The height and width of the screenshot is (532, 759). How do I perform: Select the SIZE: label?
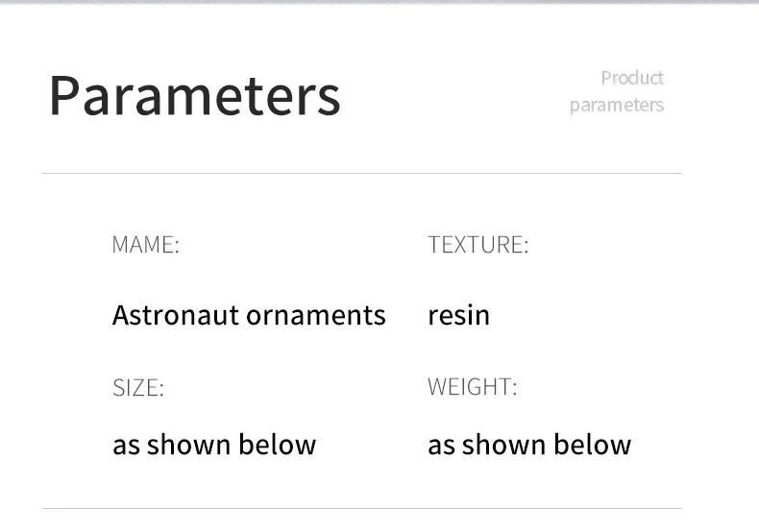point(138,387)
